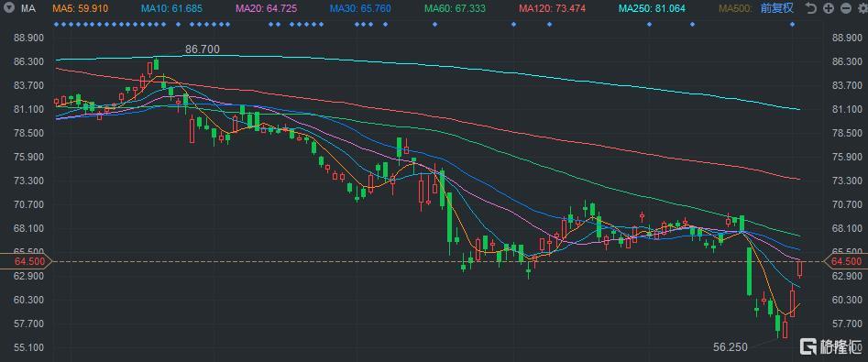This screenshot has height=362, width=868.
Task: Click the diamond event marker under MA120
Action: pyautogui.click(x=549, y=25)
